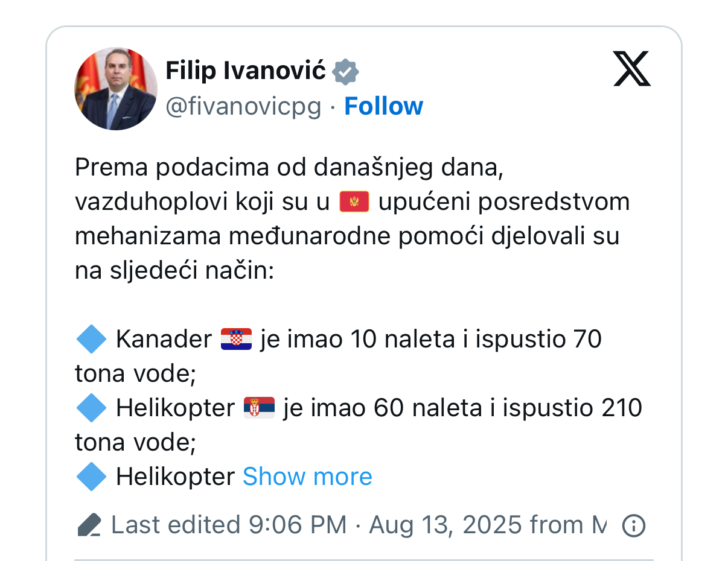This screenshot has width=728, height=561.
Task: Expand tweet with Show more
Action: click(x=307, y=477)
